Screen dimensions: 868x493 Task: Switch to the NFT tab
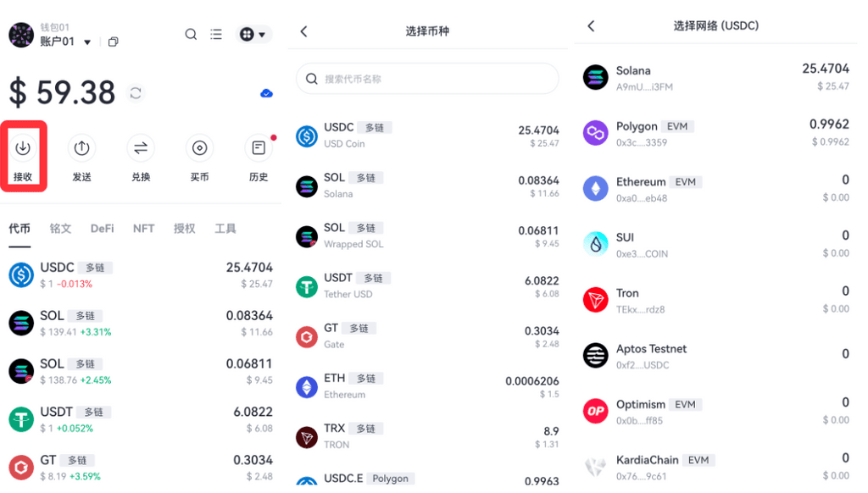[x=143, y=229]
